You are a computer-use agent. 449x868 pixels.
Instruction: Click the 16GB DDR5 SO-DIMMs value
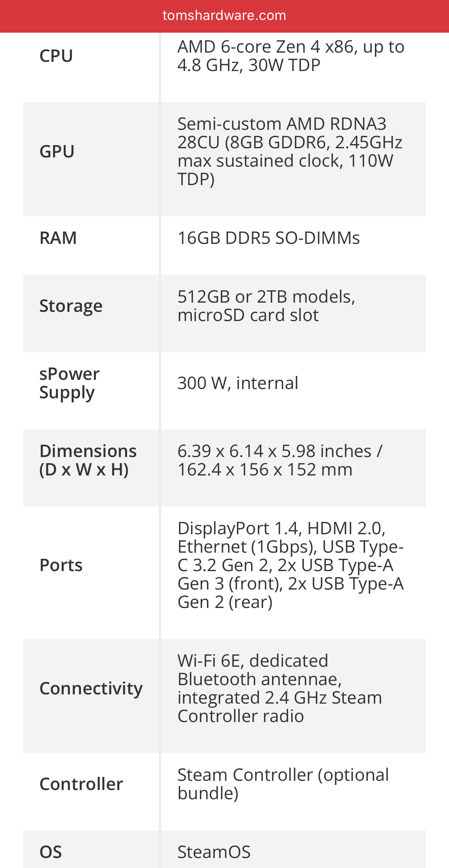click(x=269, y=238)
